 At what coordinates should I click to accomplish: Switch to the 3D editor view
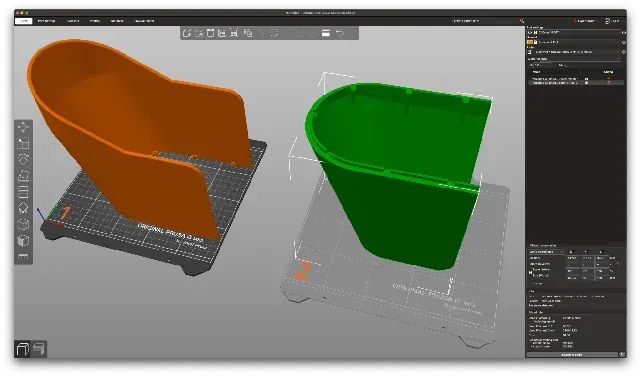(x=22, y=349)
